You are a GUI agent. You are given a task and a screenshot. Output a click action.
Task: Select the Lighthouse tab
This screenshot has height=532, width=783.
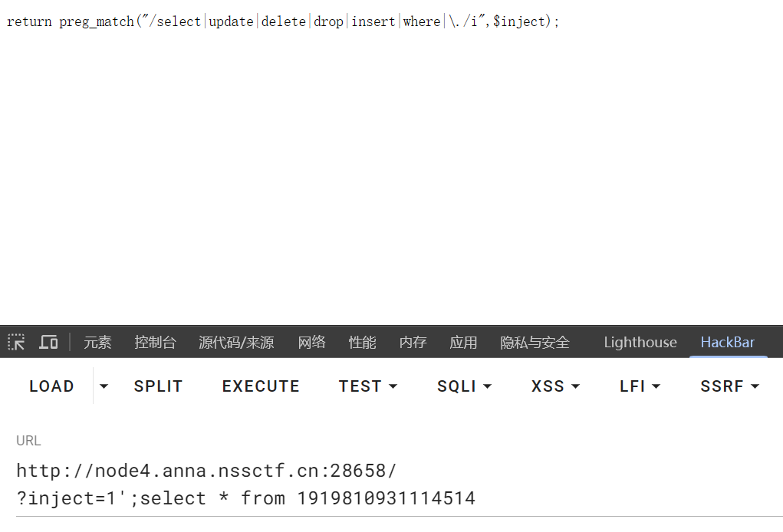(x=640, y=343)
